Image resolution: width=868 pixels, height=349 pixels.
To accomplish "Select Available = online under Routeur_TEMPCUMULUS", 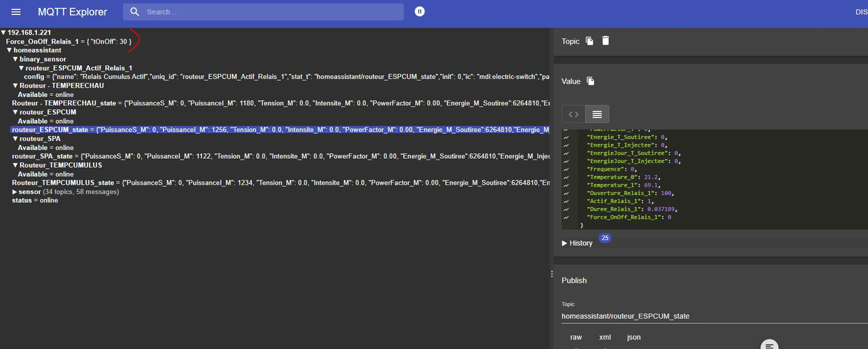I will coord(45,174).
